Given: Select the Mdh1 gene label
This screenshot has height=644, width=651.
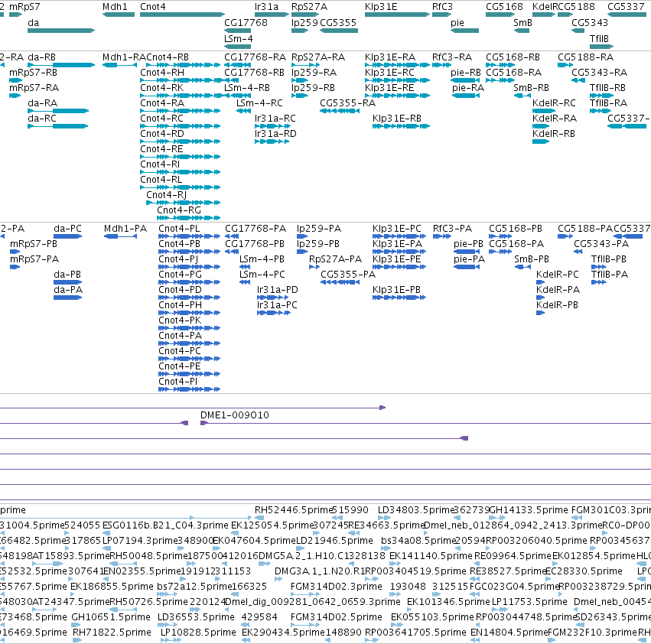Looking at the screenshot, I should 115,7.
